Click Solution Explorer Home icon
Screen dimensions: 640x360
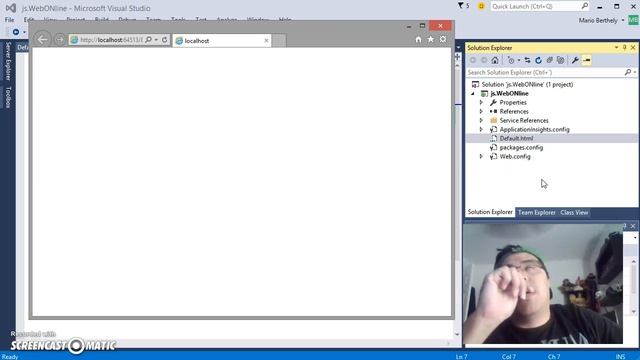point(495,60)
